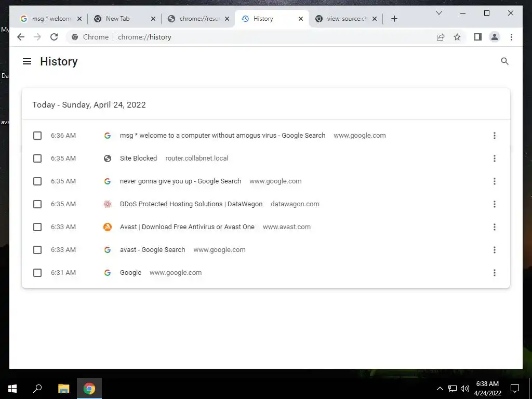
Task: Select checkbox for never gonna give you up entry
Action: point(37,181)
